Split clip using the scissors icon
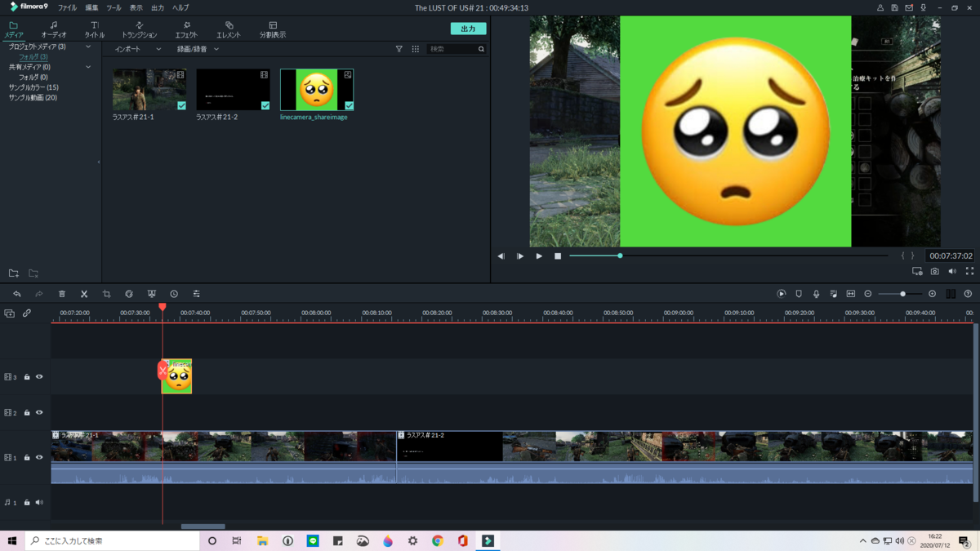 tap(84, 294)
